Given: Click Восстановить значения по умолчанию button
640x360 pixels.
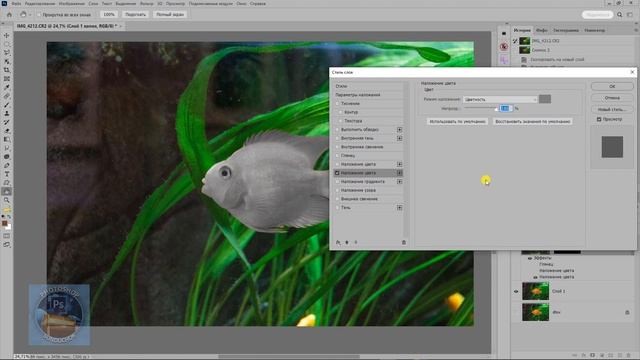Looking at the screenshot, I should coord(533,122).
